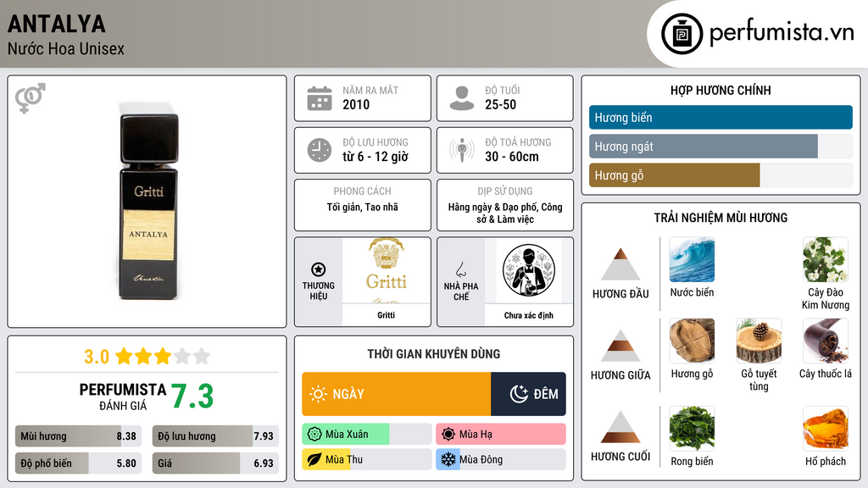Click the Hương giữa pyramid icon

tap(620, 346)
